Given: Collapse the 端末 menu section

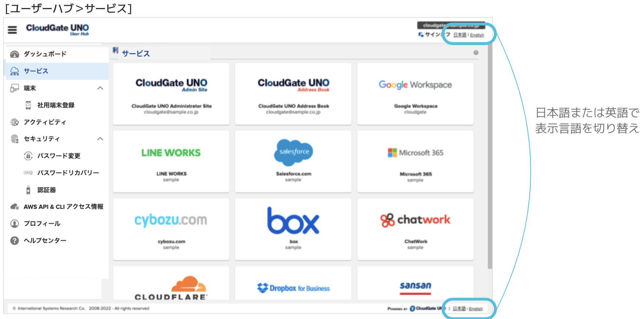Looking at the screenshot, I should (100, 88).
